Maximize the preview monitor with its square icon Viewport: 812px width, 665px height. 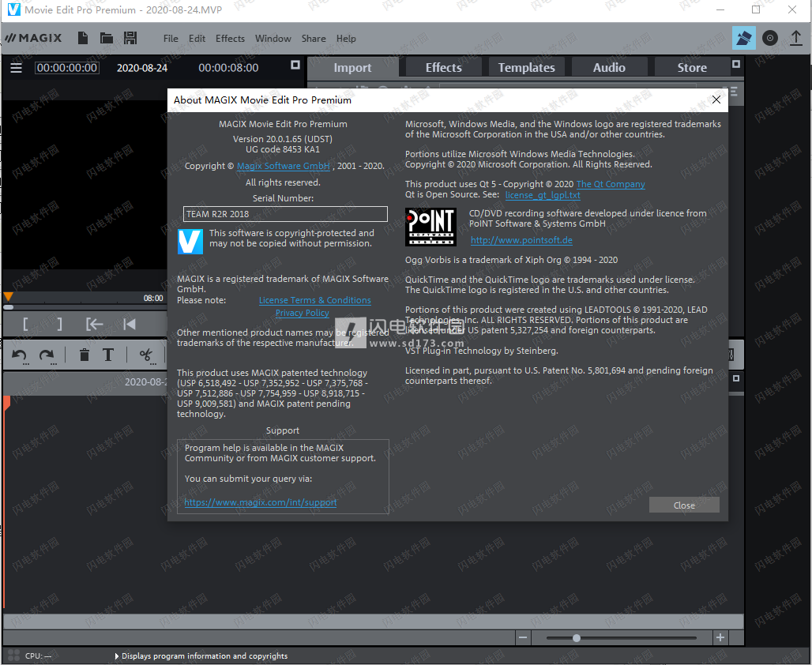pyautogui.click(x=295, y=65)
